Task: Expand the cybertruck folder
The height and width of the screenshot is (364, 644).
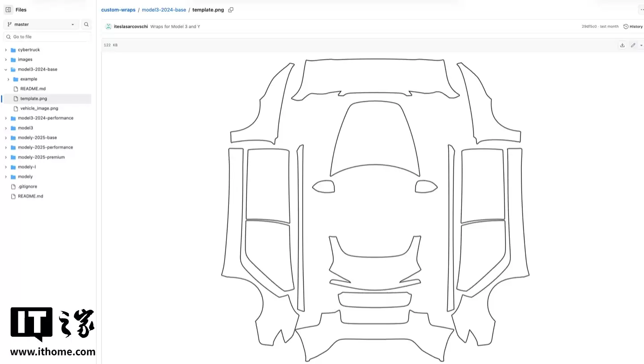Action: point(5,50)
